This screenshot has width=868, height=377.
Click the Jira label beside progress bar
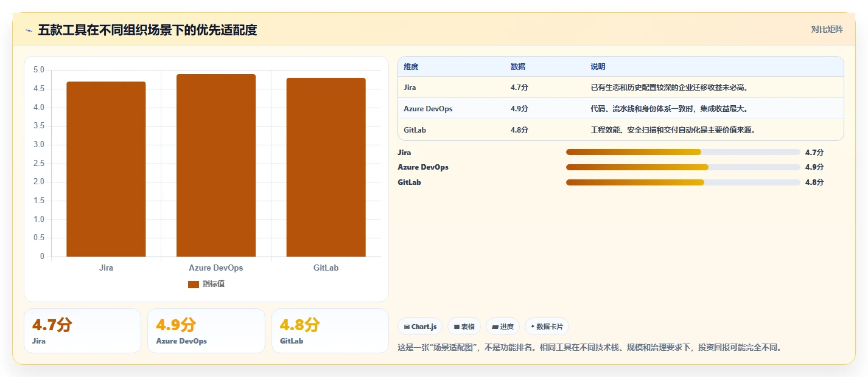pyautogui.click(x=404, y=153)
